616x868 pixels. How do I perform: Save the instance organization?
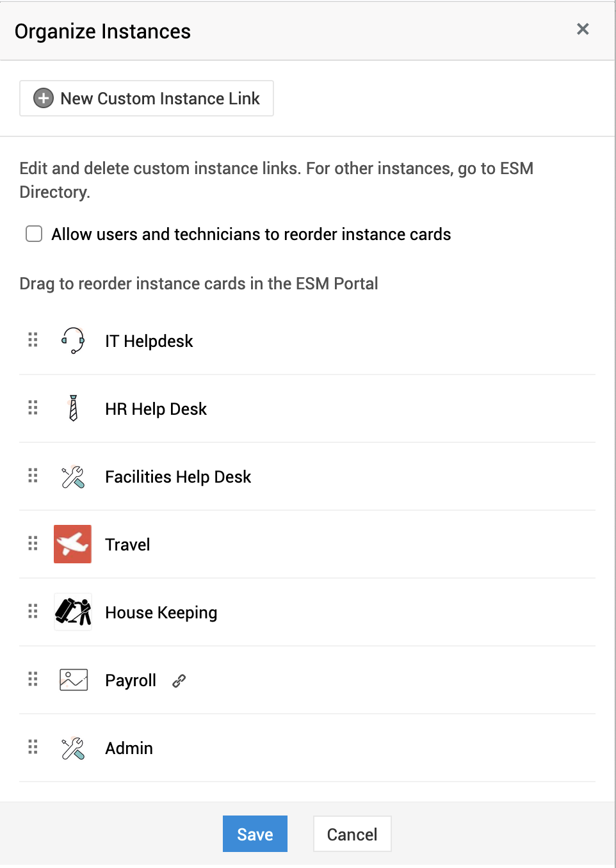[255, 834]
